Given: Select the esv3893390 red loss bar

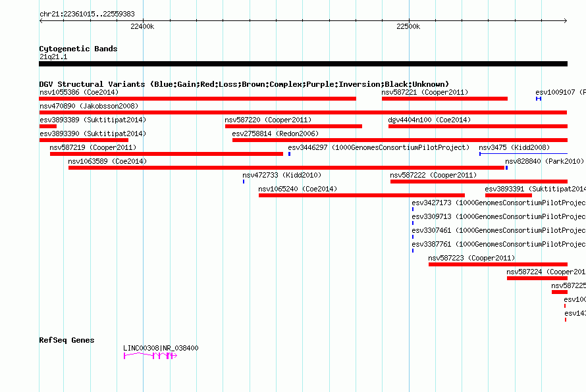Looking at the screenshot, I should coord(84,140).
